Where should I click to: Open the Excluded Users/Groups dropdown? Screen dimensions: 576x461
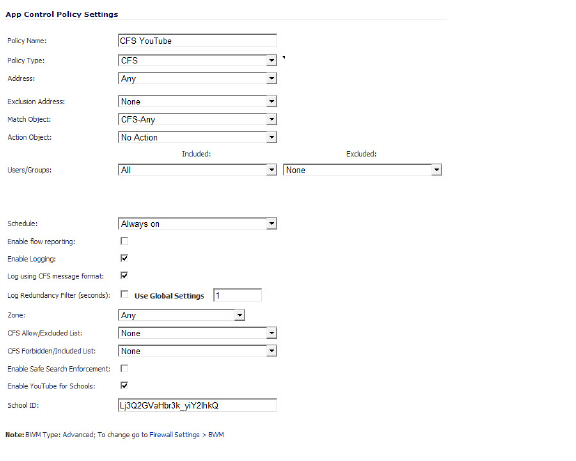point(362,170)
